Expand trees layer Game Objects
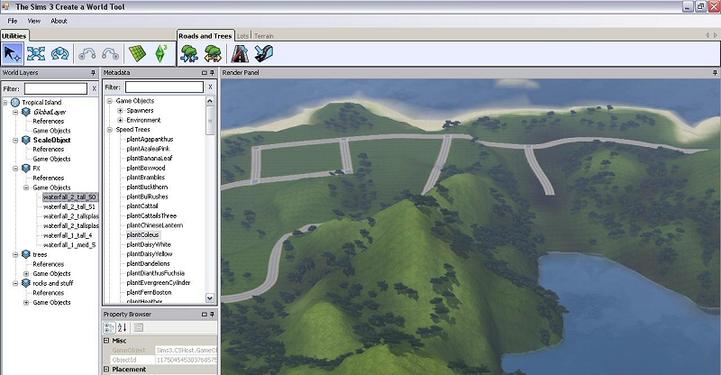721x375 pixels. click(26, 274)
